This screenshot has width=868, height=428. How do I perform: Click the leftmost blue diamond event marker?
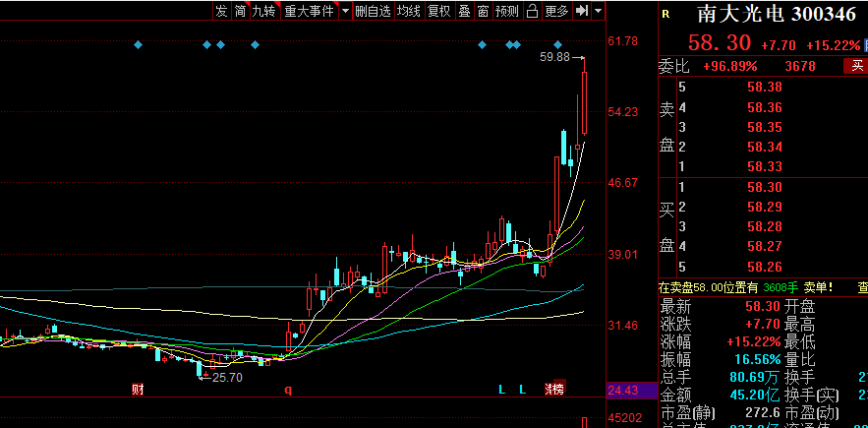point(139,44)
